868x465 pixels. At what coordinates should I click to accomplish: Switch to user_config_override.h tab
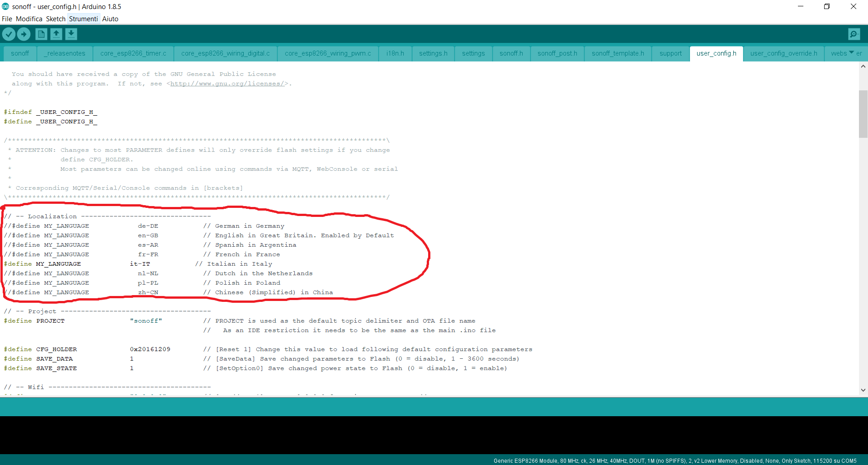tap(784, 53)
